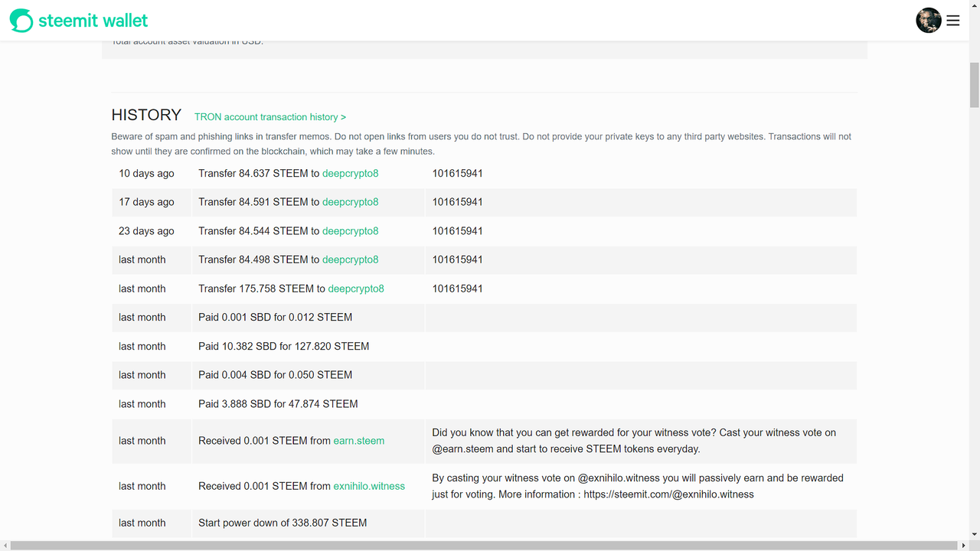Select the exnihilo.witness memo message
Image resolution: width=980 pixels, height=551 pixels.
638,486
